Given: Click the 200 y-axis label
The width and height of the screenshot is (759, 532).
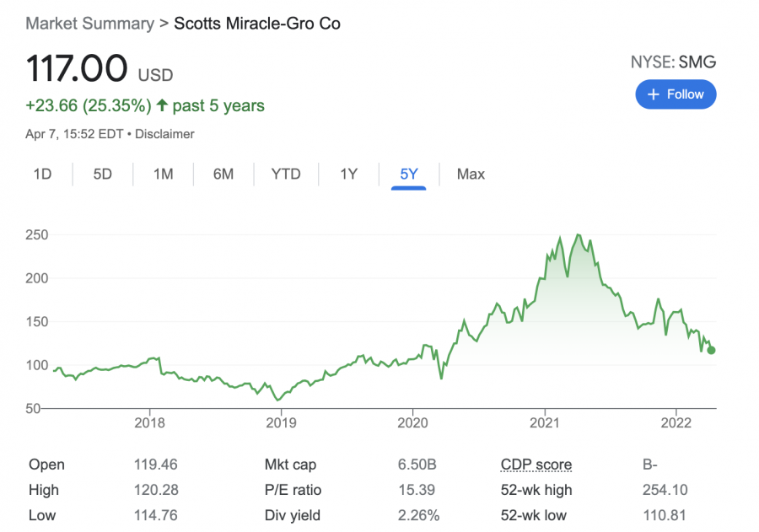Looking at the screenshot, I should (x=37, y=278).
